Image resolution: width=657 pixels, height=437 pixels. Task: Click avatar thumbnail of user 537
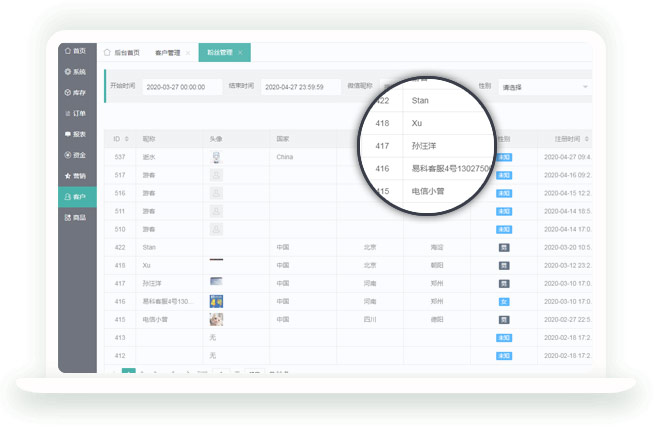coord(216,157)
